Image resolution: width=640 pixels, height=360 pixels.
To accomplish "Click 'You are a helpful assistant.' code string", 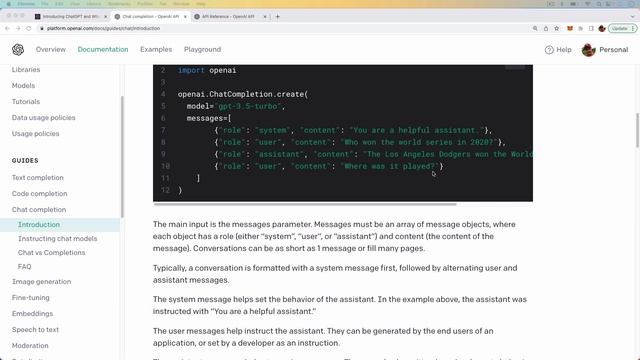I will (417, 130).
